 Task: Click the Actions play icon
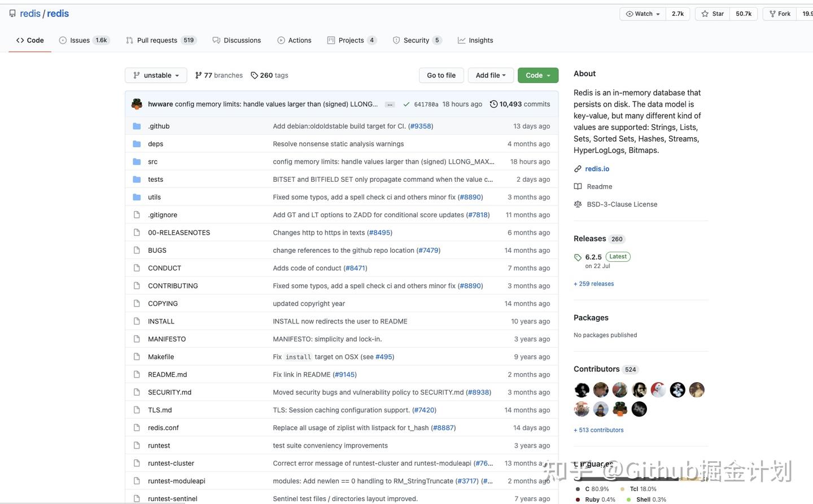click(x=281, y=40)
